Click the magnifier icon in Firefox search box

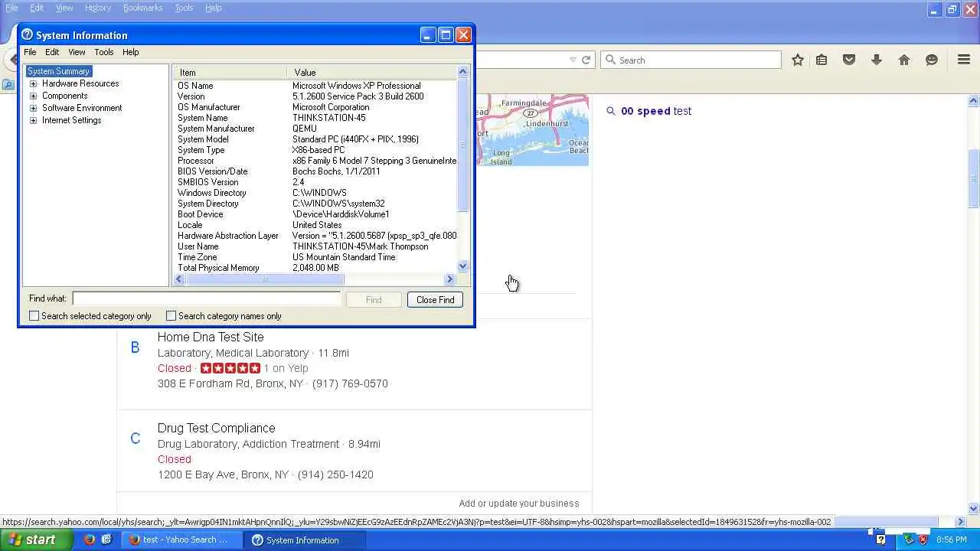tap(609, 60)
